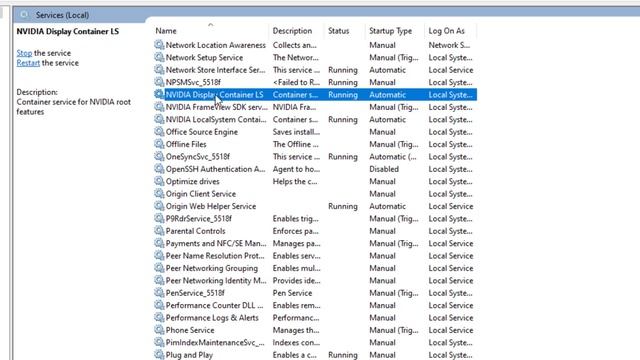640x360 pixels.
Task: Click the gear icon for Phone Service
Action: pos(159,330)
